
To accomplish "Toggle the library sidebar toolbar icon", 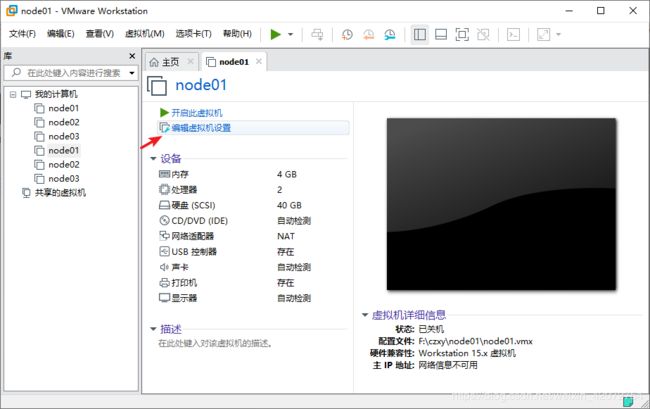I will 420,34.
